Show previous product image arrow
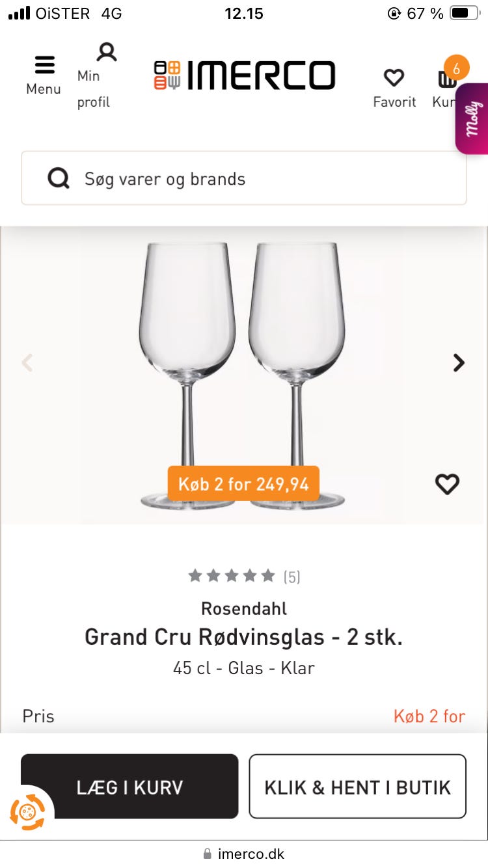This screenshot has width=488, height=868. (27, 362)
